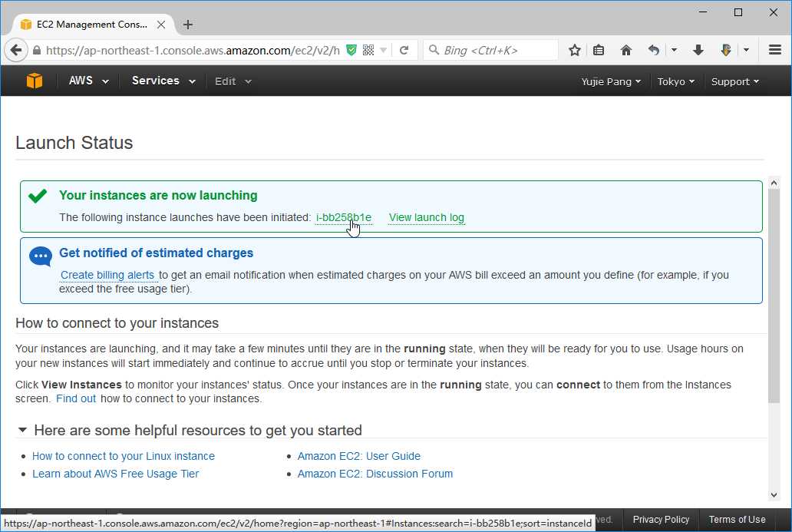Click the Terms of Use footer link

737,520
